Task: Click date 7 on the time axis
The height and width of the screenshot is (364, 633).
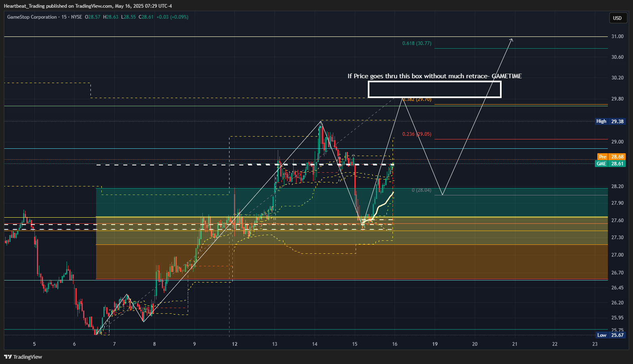Action: (114, 344)
